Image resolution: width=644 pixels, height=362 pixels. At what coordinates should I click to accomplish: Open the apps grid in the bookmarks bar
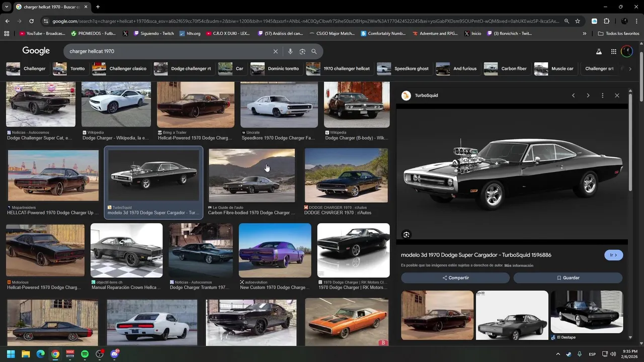click(x=7, y=33)
